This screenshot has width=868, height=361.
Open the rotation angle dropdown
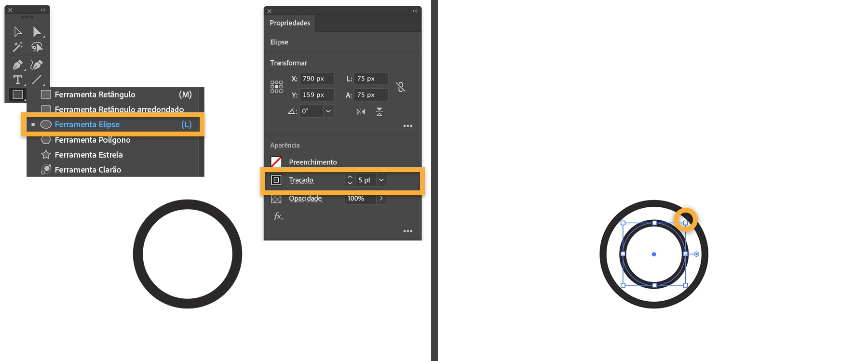click(328, 111)
